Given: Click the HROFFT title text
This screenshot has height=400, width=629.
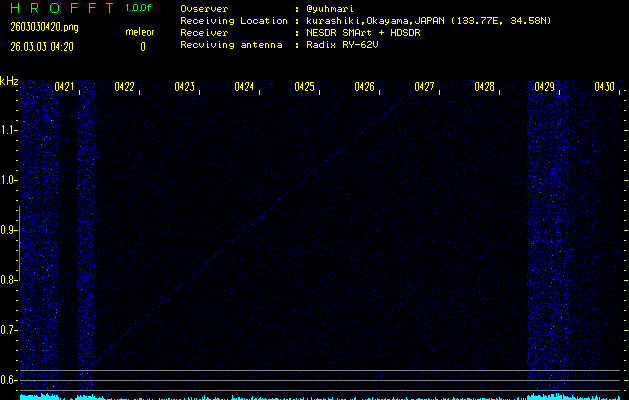Looking at the screenshot, I should 62,8.
